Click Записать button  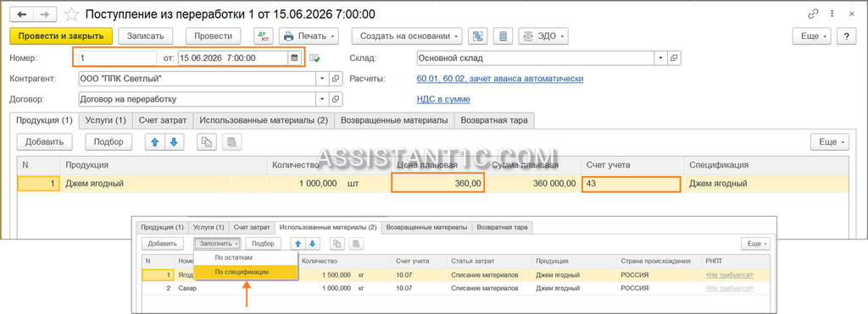[x=146, y=36]
